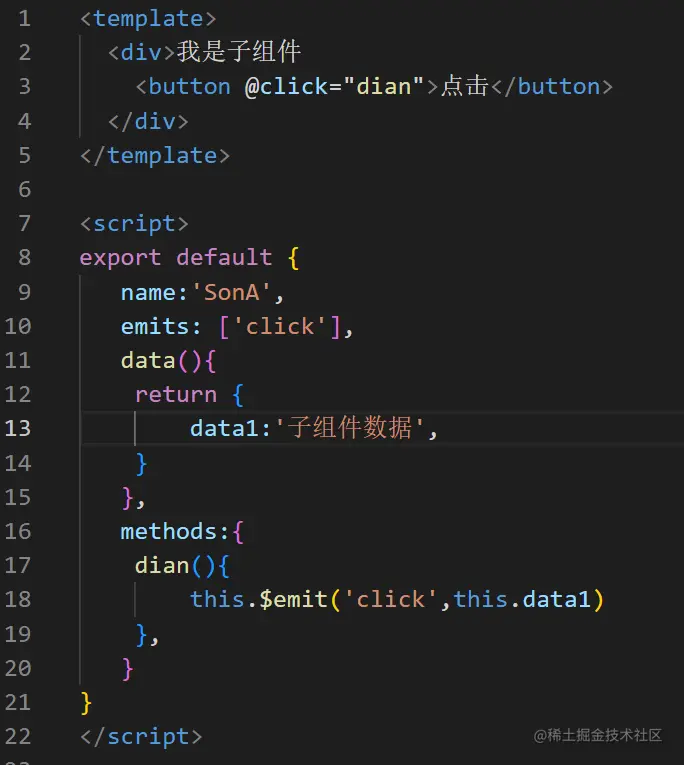Screen dimensions: 684x765
Task: Click the closing </button> tag
Action: (552, 87)
